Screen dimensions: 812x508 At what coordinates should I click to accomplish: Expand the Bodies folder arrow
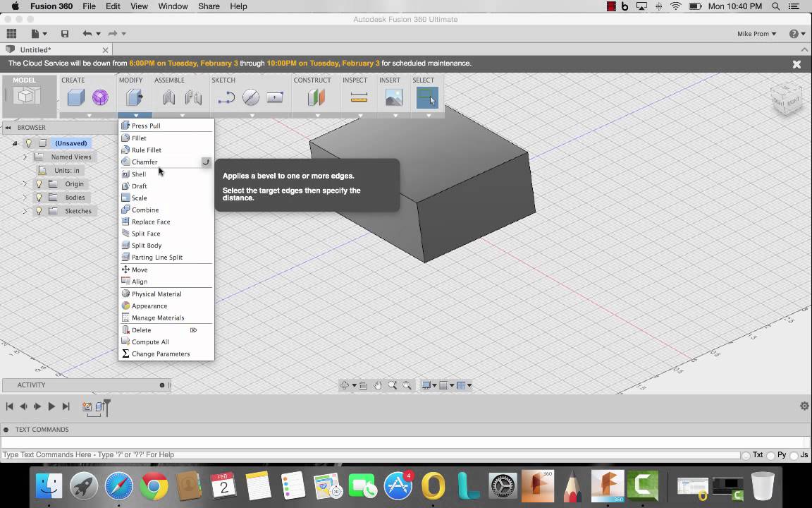[x=25, y=198]
